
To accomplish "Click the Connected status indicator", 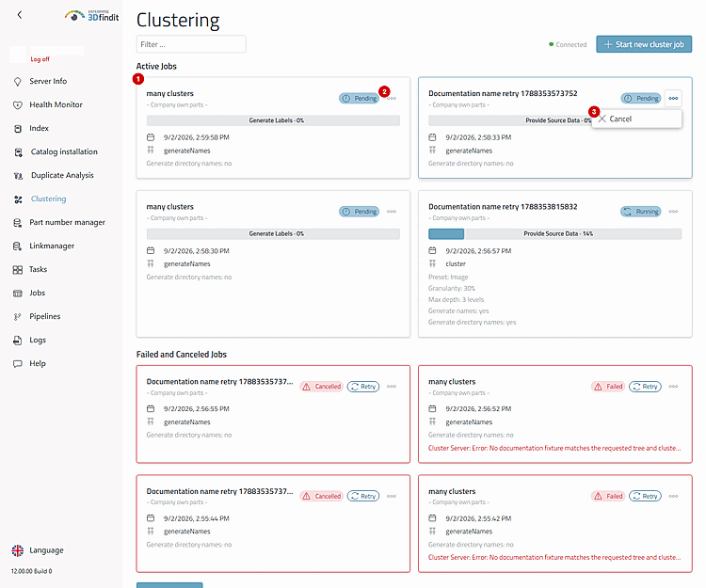I will 568,44.
